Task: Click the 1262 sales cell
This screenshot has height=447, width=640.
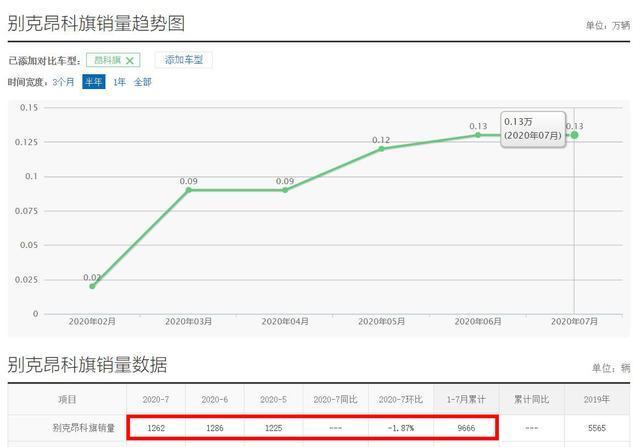Action: [x=156, y=428]
